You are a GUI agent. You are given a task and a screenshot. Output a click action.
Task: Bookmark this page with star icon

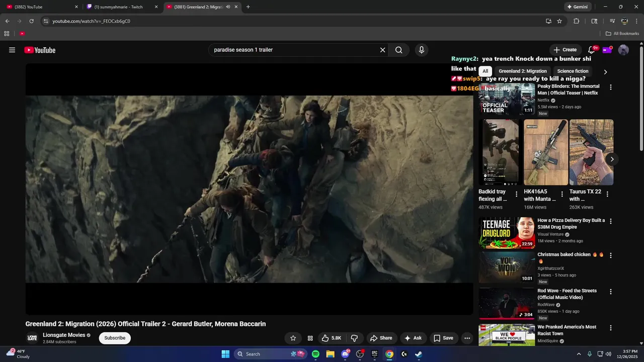(559, 21)
